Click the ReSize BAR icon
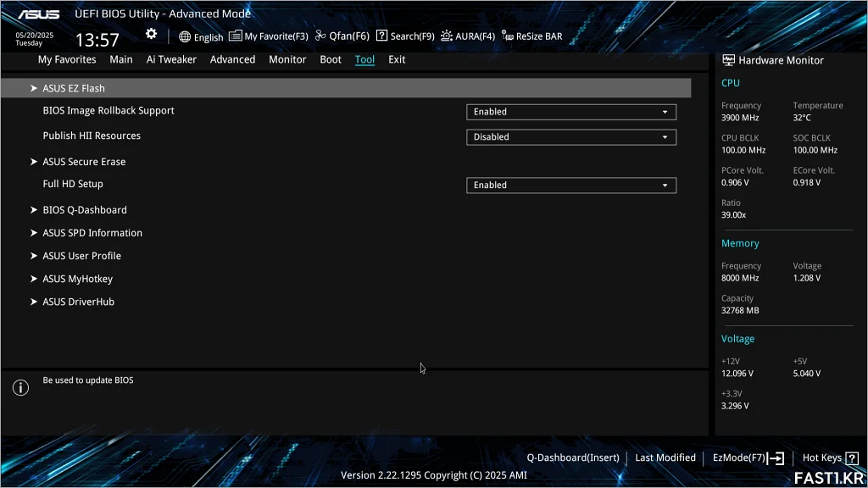The width and height of the screenshot is (868, 488). point(508,36)
